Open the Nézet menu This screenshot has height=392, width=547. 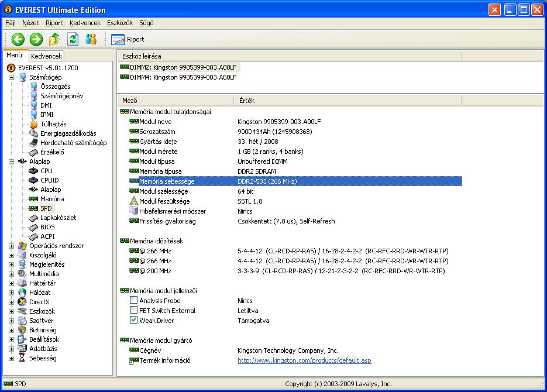coord(30,23)
